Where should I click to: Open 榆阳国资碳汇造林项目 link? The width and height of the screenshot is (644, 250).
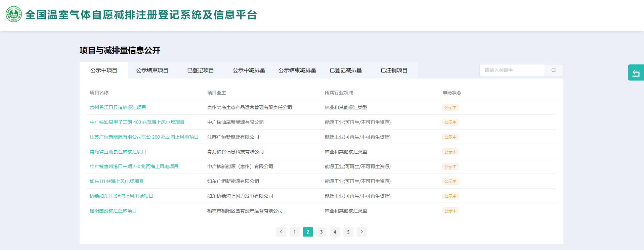pyautogui.click(x=113, y=211)
